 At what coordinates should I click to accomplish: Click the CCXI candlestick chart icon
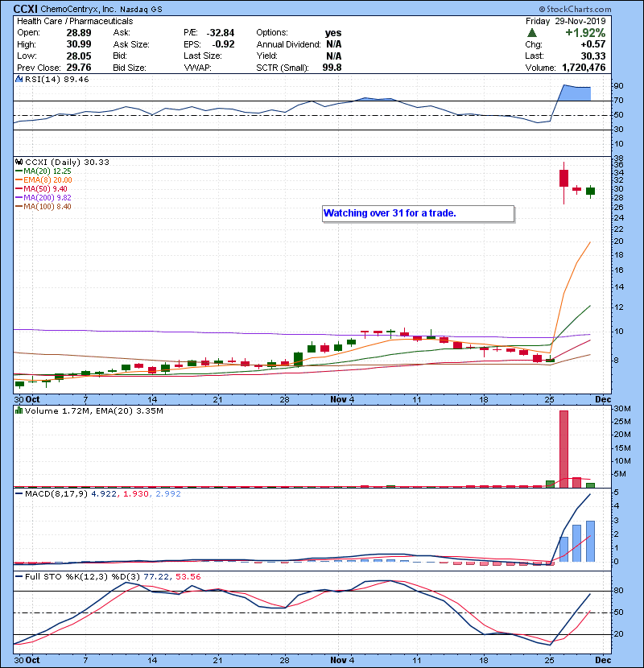19,162
